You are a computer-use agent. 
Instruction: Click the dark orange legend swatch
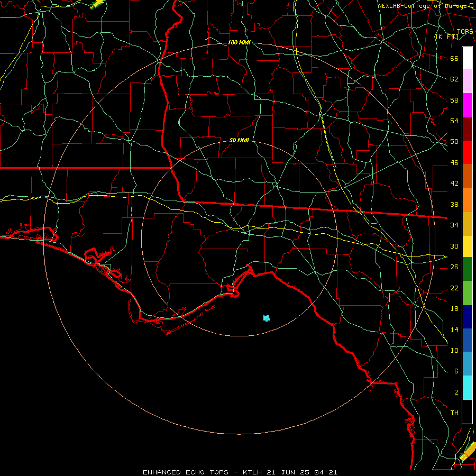(x=467, y=176)
